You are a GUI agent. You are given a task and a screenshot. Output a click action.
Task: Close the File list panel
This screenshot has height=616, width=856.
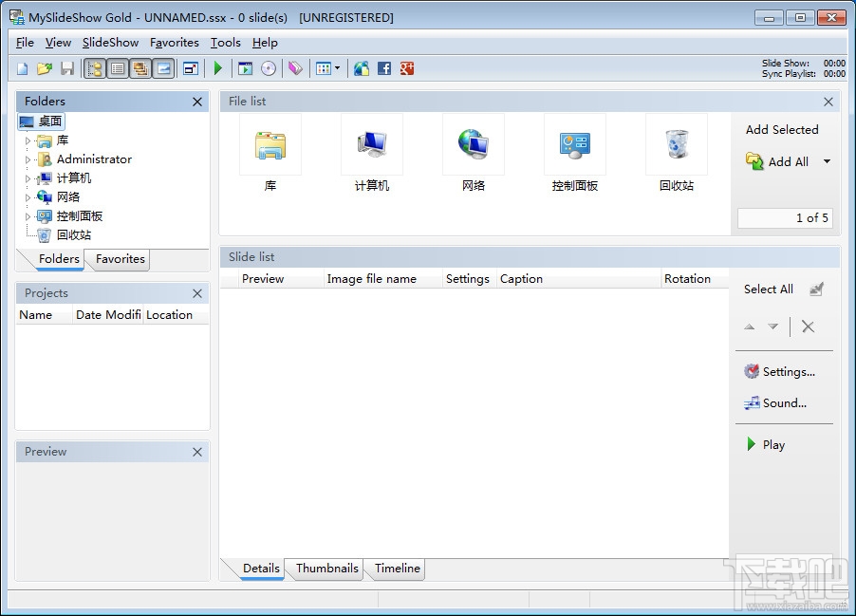(x=828, y=102)
